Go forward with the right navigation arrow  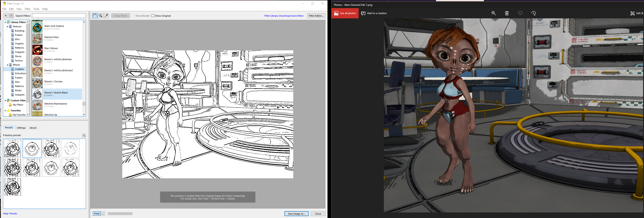click(11, 16)
